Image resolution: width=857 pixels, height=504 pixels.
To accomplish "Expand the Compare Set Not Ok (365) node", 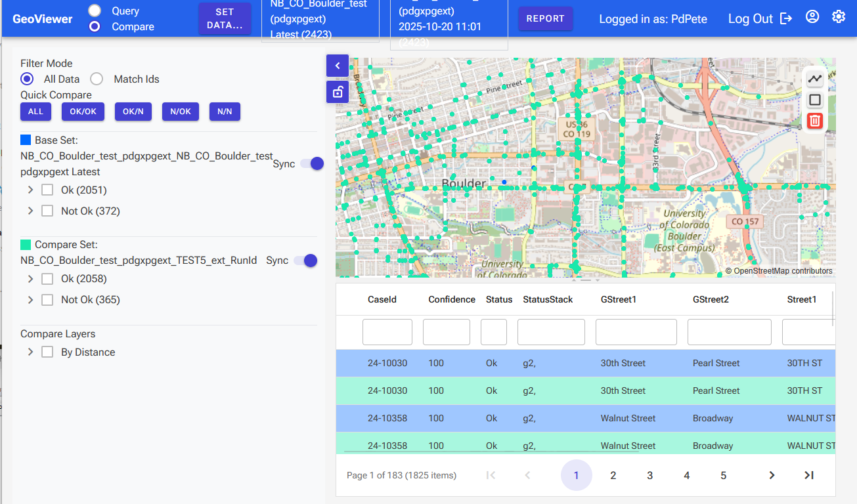I will pos(30,299).
